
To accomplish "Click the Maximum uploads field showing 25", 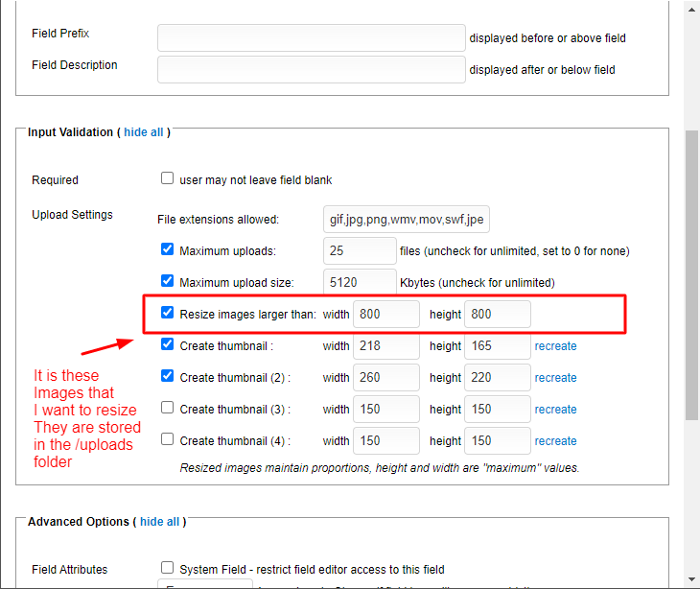I will [360, 251].
